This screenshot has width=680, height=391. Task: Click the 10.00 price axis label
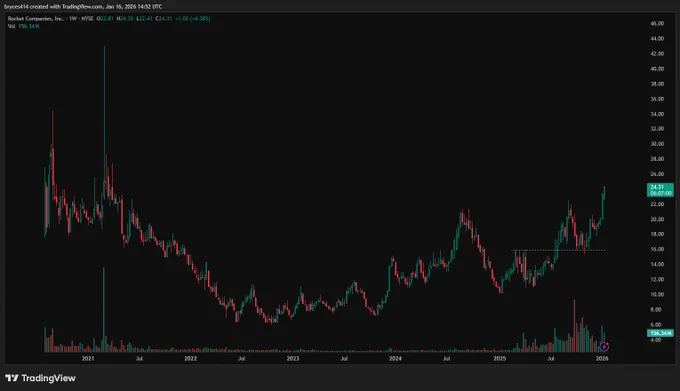[657, 294]
